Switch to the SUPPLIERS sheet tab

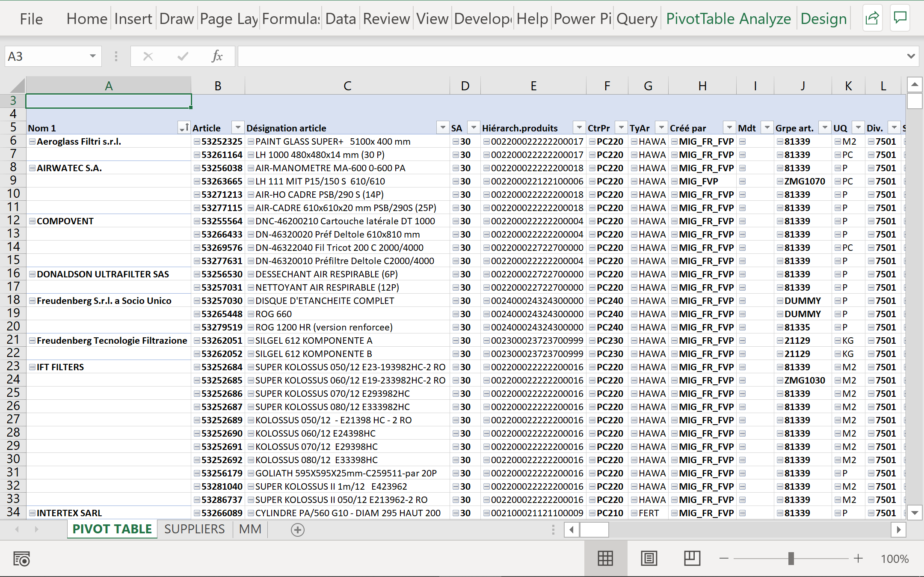pyautogui.click(x=194, y=529)
